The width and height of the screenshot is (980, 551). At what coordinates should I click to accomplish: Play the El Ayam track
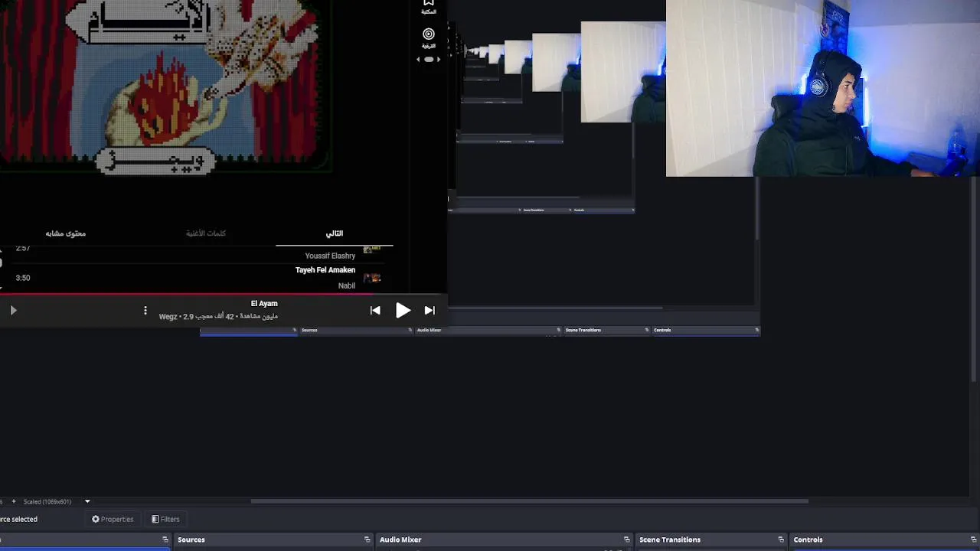tap(403, 310)
